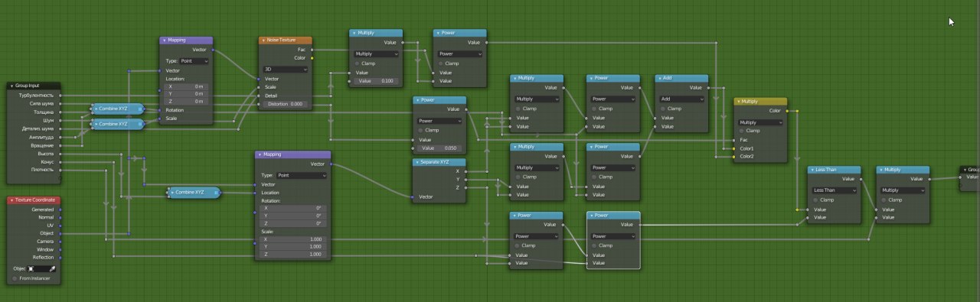Click the Reflection output socket of Texture Coordinate
This screenshot has height=302, width=980.
(x=60, y=257)
